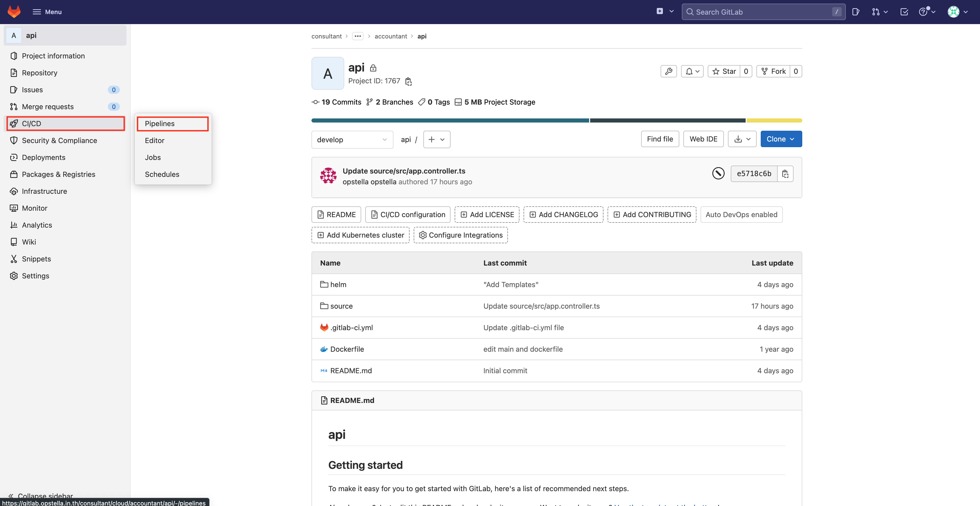The image size is (980, 506).
Task: Click the yellow language bar segment
Action: [774, 120]
